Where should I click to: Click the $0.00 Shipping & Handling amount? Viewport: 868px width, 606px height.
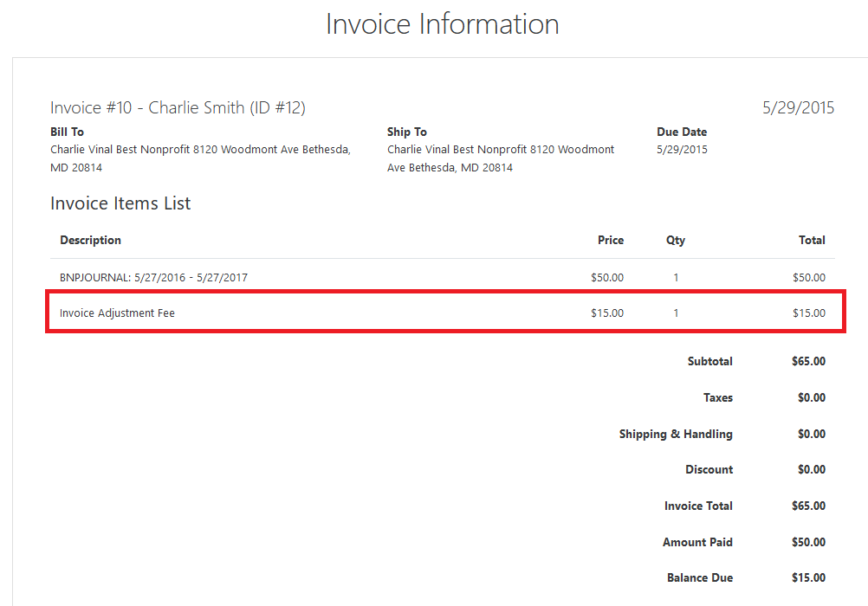[x=812, y=434]
